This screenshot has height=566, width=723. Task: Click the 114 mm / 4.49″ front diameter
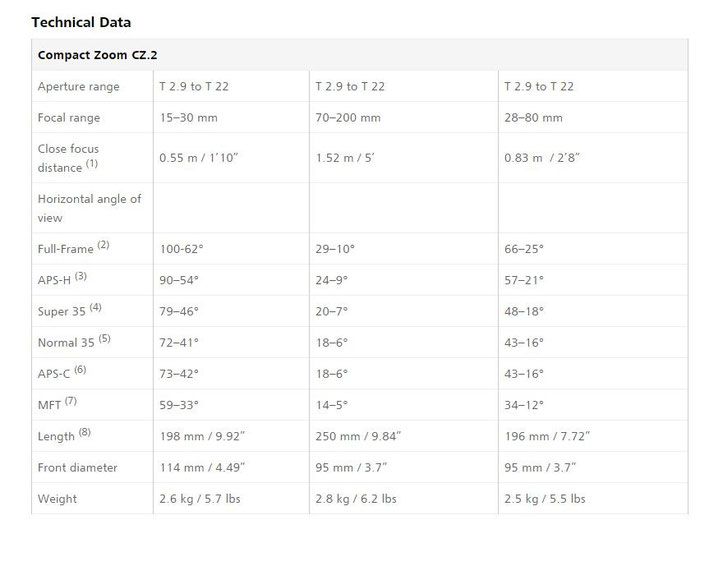[202, 467]
